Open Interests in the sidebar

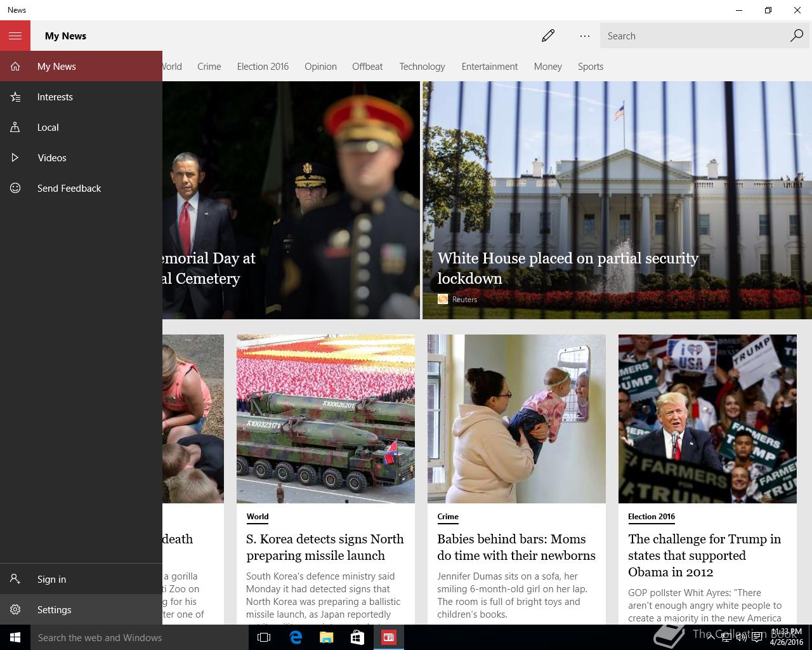(81, 96)
